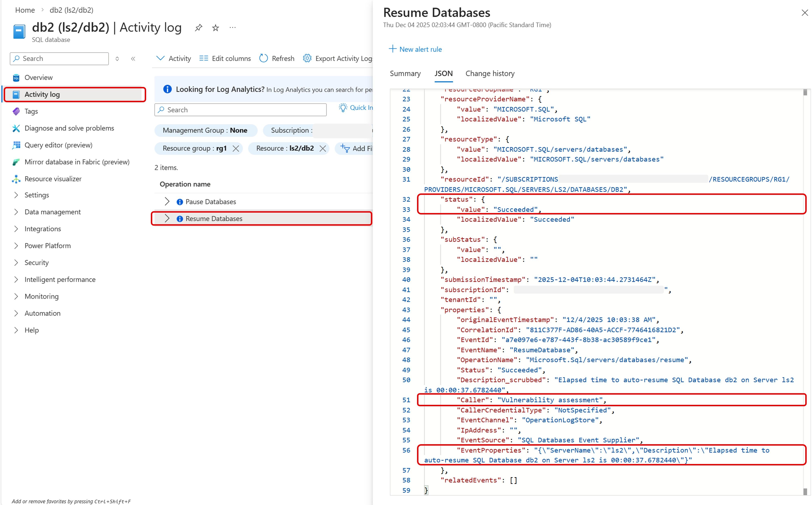Pin the Activity log page

pos(199,27)
